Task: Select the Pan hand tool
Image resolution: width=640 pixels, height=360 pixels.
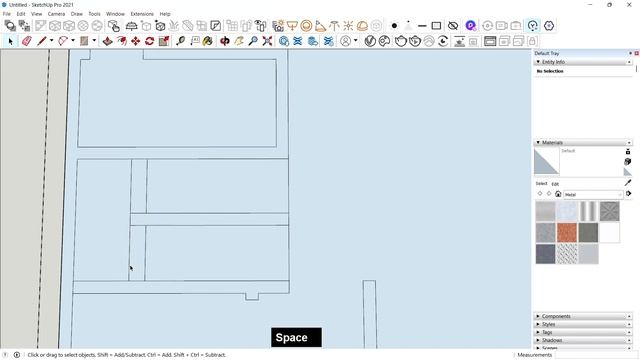Action: coord(239,41)
